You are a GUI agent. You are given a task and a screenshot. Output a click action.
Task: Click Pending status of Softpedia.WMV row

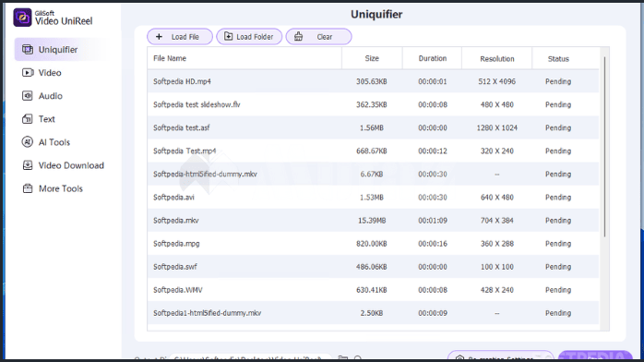(x=558, y=290)
